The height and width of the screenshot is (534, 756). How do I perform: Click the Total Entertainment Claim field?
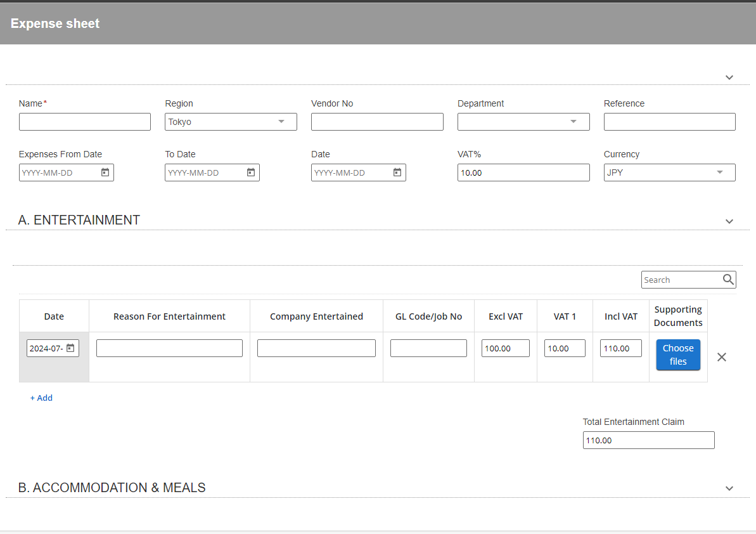(648, 440)
